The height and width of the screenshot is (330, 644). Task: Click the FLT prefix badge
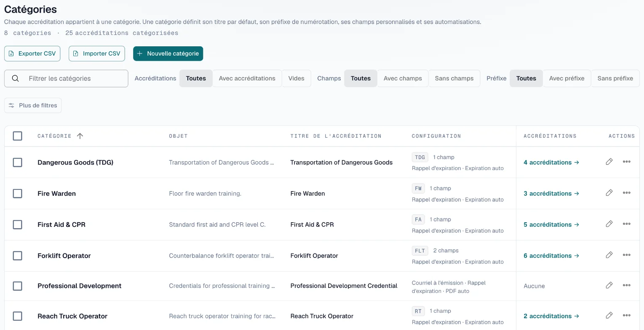coord(420,250)
